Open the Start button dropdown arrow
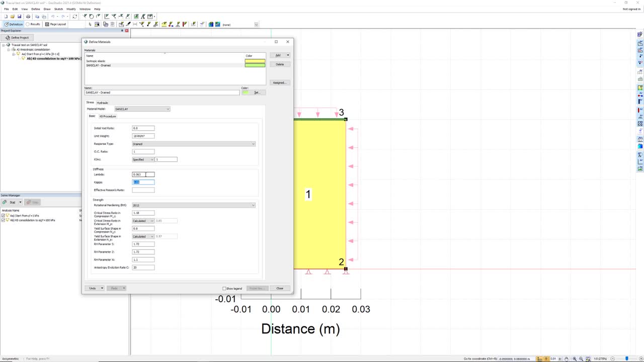 click(21, 202)
